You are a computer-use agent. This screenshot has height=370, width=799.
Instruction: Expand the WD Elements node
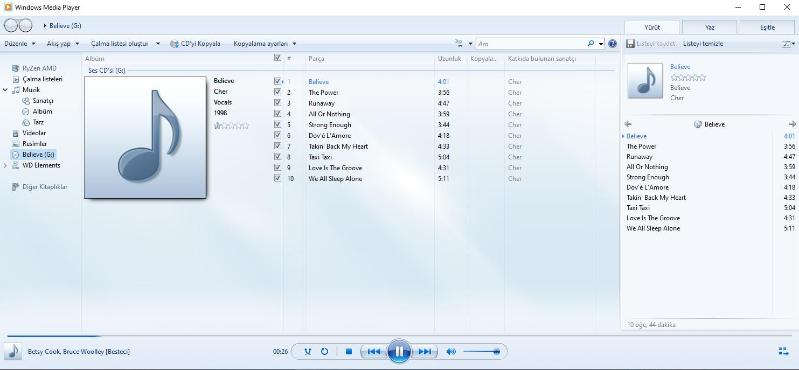click(5, 165)
